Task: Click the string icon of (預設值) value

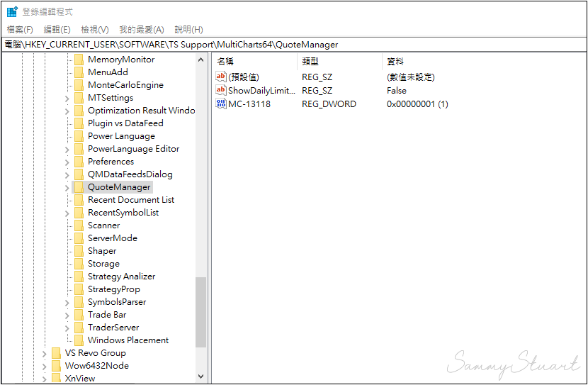Action: pos(221,77)
